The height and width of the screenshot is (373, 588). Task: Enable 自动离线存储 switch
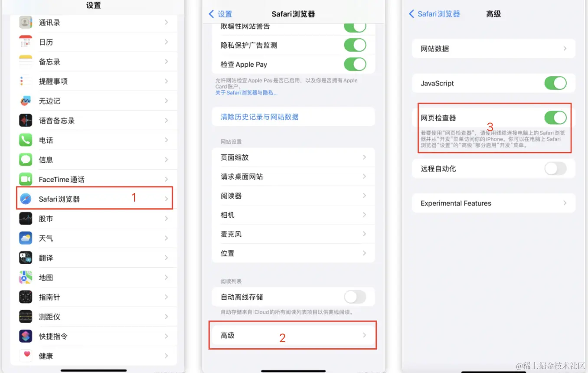(x=355, y=297)
